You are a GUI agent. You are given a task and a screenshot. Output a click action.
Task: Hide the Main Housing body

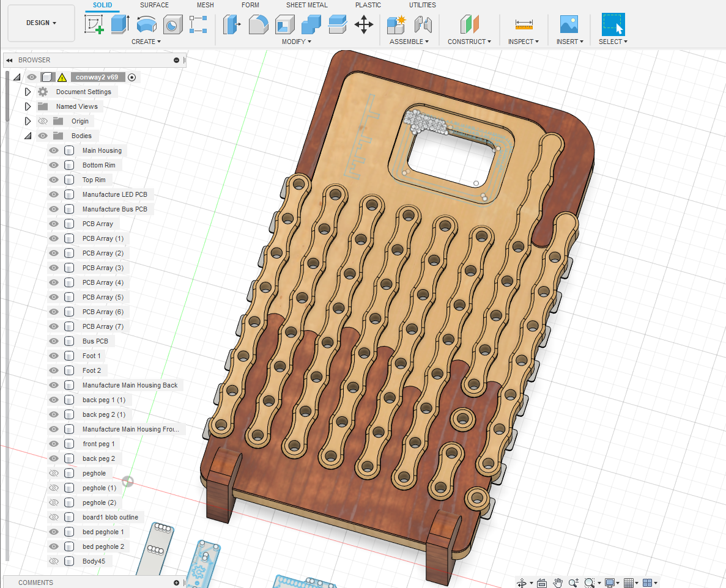pyautogui.click(x=54, y=150)
